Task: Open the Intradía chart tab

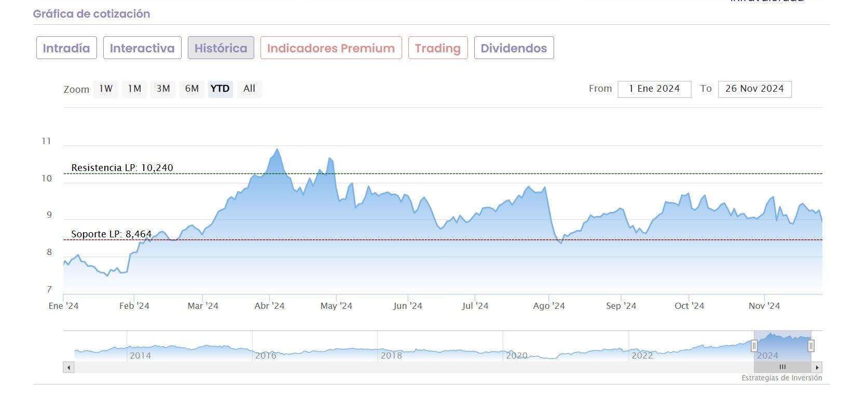Action: coord(66,48)
